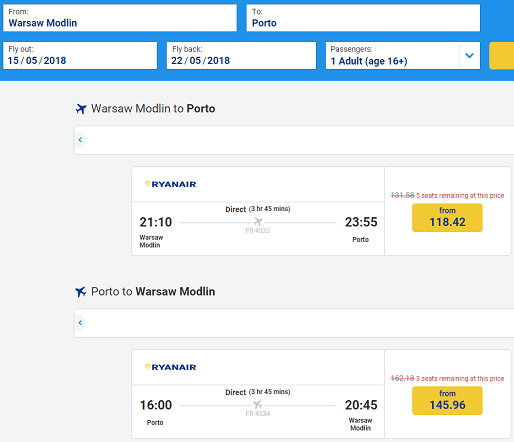Click the outbound departing airplane icon
Viewport: 514px width, 442px height.
click(81, 109)
